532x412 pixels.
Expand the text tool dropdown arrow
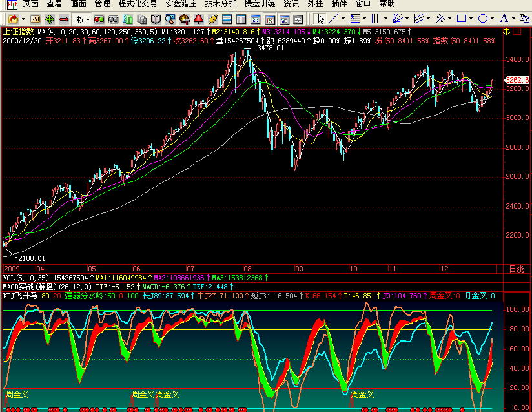[513, 18]
